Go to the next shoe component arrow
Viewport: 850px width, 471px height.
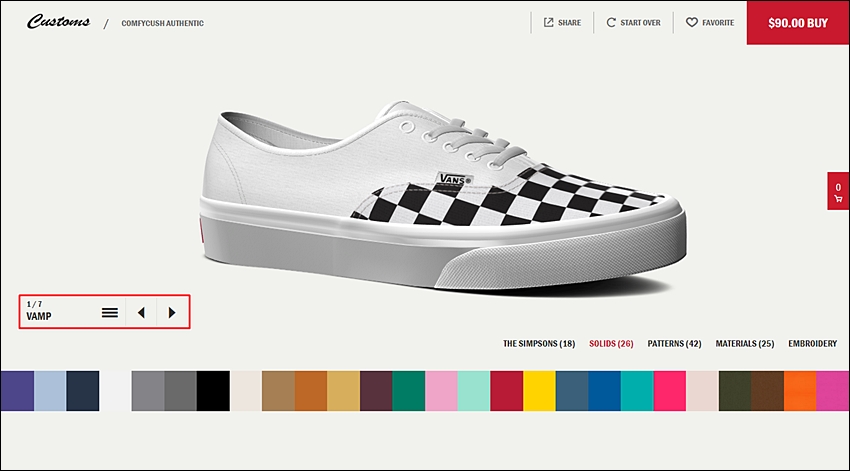tap(172, 313)
